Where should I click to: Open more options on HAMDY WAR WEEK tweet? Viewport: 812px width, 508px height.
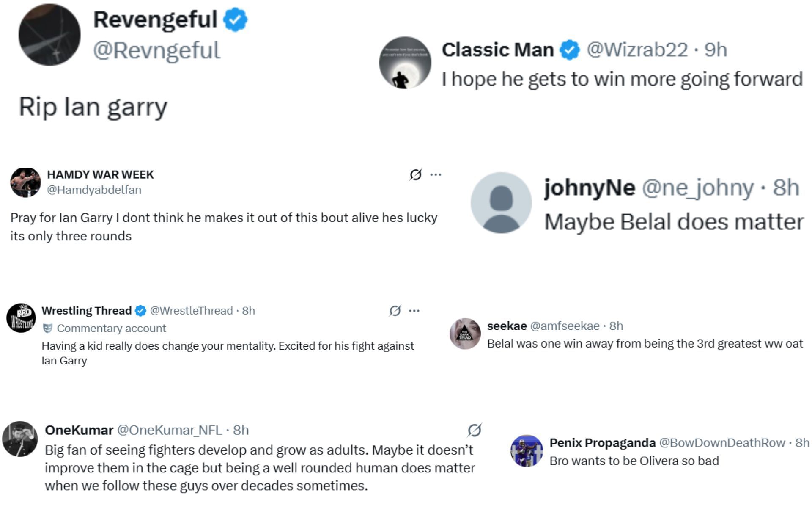click(436, 174)
